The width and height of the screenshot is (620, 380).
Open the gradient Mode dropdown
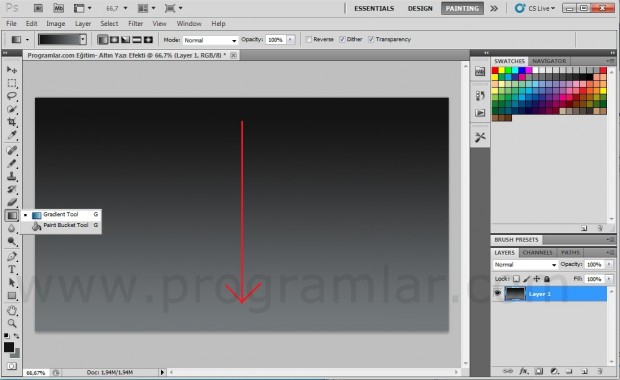click(x=210, y=40)
